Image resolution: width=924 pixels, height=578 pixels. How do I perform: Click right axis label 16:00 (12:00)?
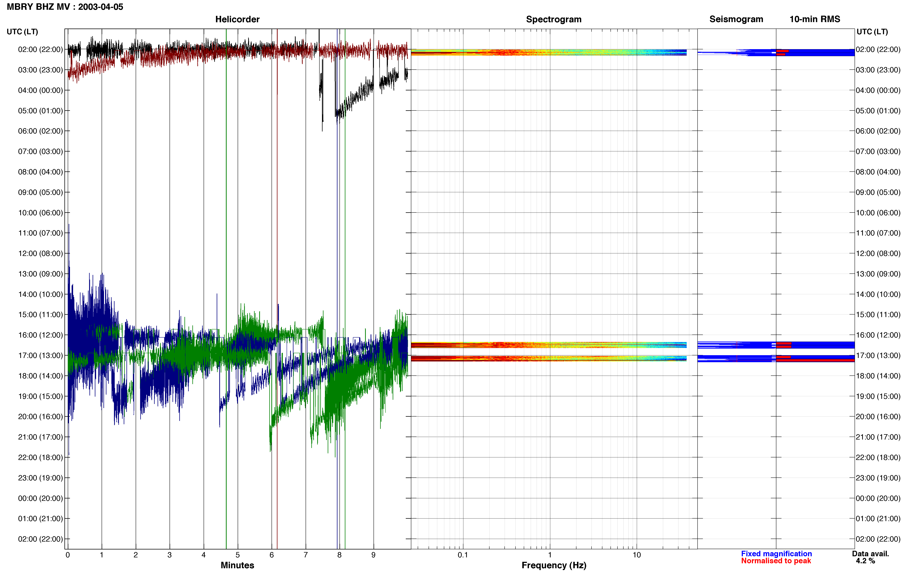(878, 335)
